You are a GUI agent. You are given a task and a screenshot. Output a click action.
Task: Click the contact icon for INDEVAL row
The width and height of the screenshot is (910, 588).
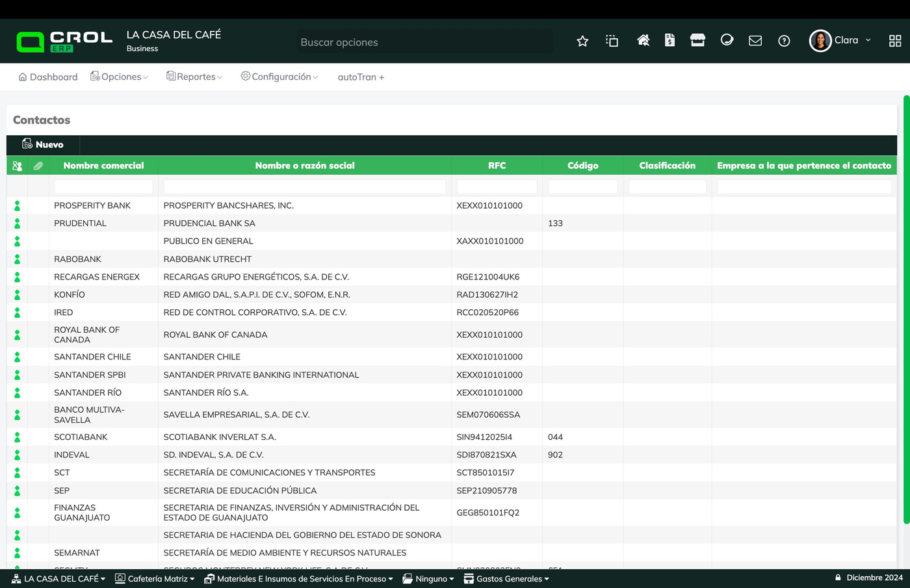pyautogui.click(x=17, y=455)
